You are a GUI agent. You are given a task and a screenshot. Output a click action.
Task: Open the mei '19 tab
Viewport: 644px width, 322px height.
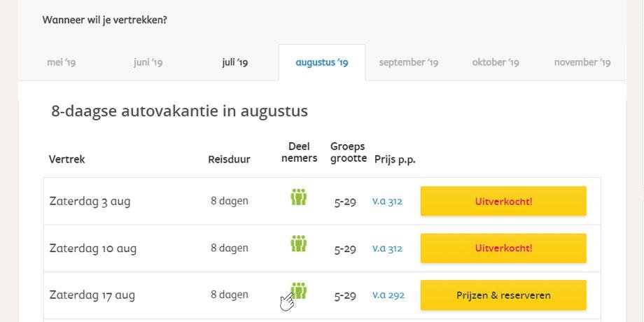coord(61,62)
